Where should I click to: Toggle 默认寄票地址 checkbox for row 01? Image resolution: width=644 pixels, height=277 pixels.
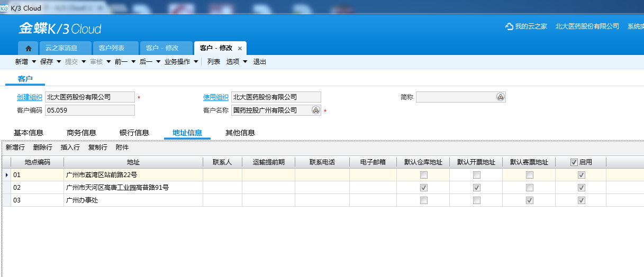pyautogui.click(x=529, y=175)
